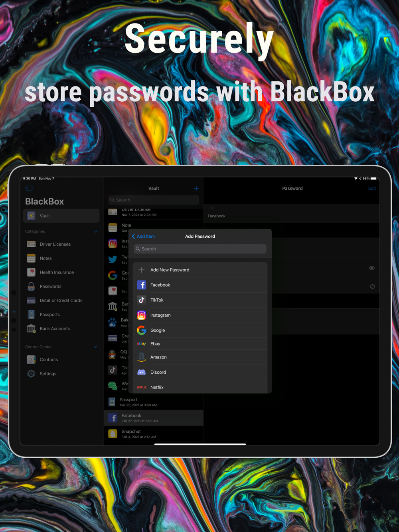
Task: Open Passport entry in Vault list
Action: coord(154,402)
